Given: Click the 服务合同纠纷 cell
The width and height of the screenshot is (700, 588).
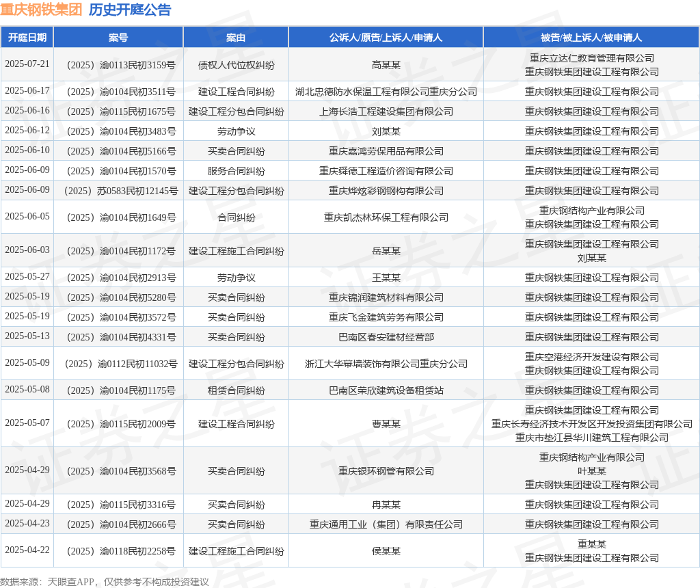Looking at the screenshot, I should pyautogui.click(x=236, y=171).
